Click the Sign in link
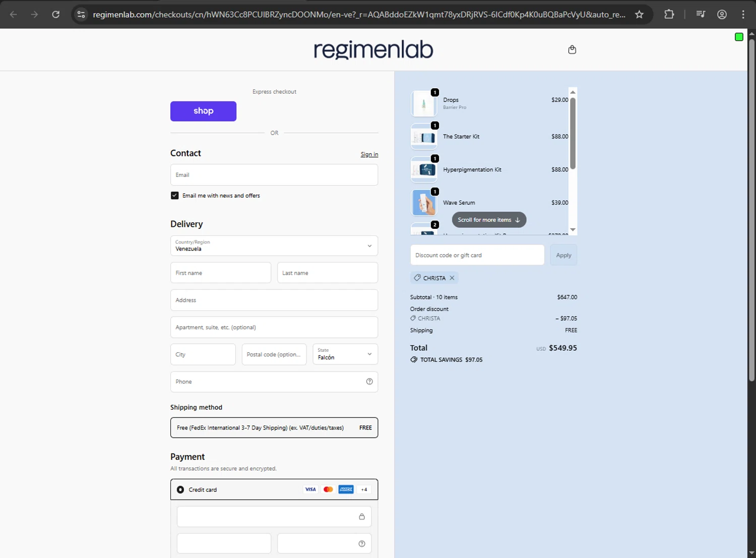The height and width of the screenshot is (558, 756). (369, 154)
